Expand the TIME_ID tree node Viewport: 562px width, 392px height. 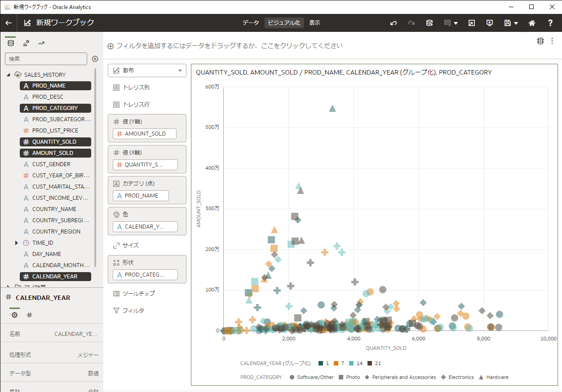[x=17, y=242]
